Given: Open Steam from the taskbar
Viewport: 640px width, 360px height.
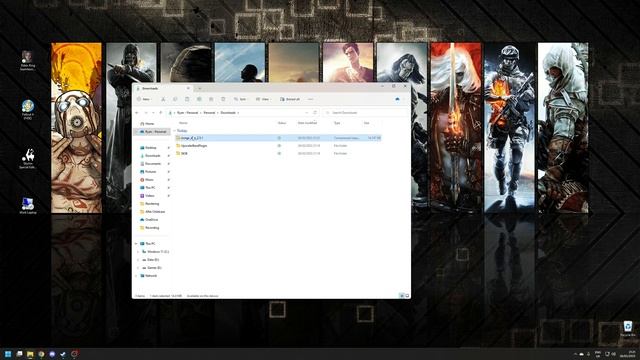Looking at the screenshot, I should pos(63,354).
